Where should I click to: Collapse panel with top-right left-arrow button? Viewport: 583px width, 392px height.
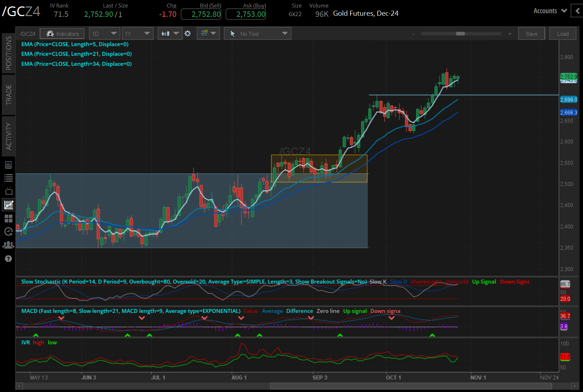coord(577,11)
